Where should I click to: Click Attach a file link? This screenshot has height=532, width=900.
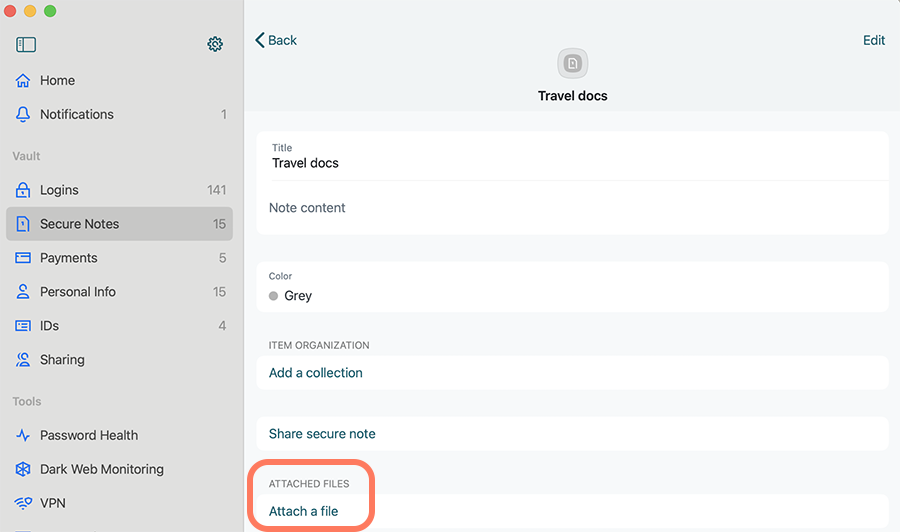click(x=304, y=511)
